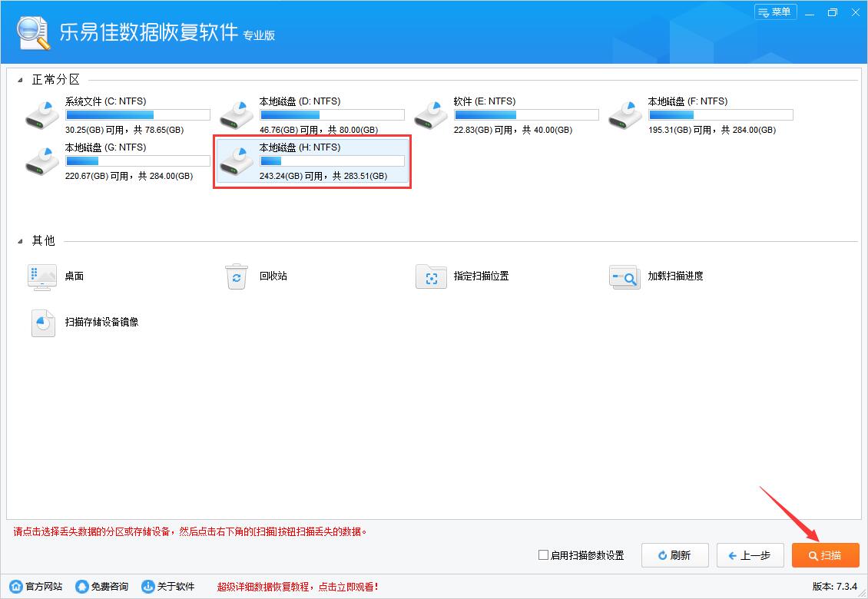868x599 pixels.
Task: Collapse the 正常分区 section
Action: click(21, 80)
